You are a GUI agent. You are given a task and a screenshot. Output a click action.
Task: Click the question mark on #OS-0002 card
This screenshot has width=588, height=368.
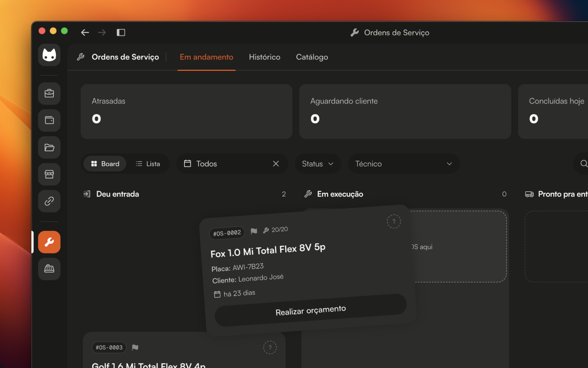(x=394, y=222)
